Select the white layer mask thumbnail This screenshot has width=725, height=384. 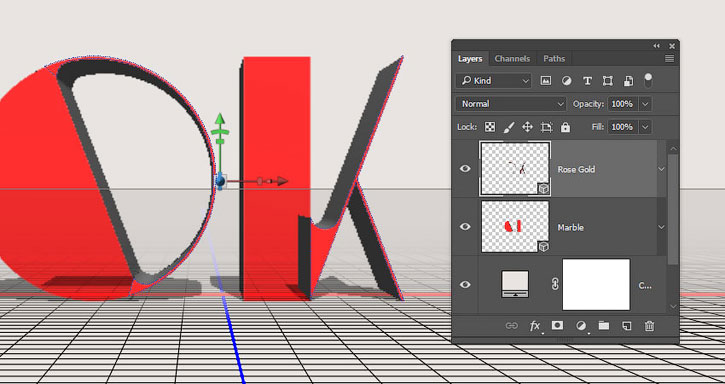pos(596,285)
